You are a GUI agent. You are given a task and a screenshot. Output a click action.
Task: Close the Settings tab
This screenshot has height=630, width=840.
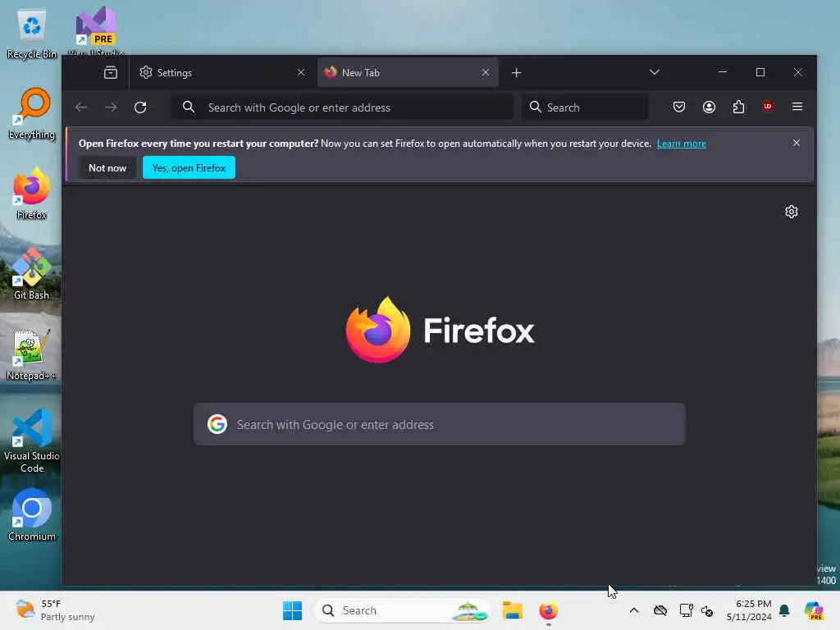(x=301, y=72)
